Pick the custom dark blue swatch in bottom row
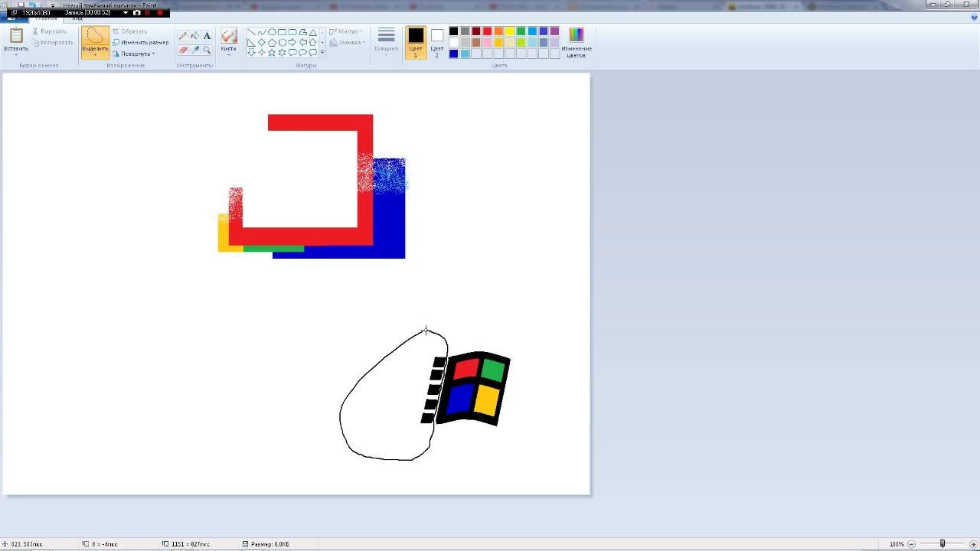The height and width of the screenshot is (551, 980). click(x=453, y=54)
